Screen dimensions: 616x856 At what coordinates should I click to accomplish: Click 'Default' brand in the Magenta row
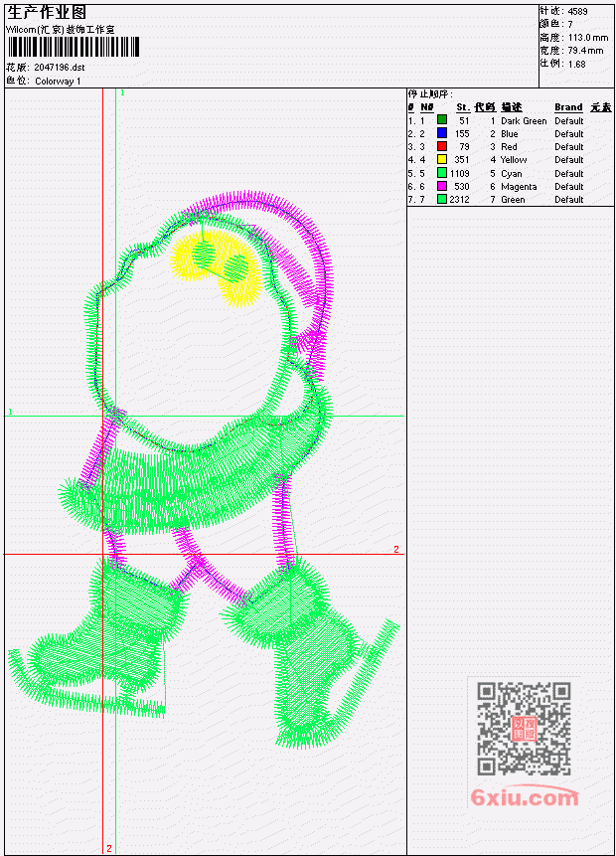569,187
